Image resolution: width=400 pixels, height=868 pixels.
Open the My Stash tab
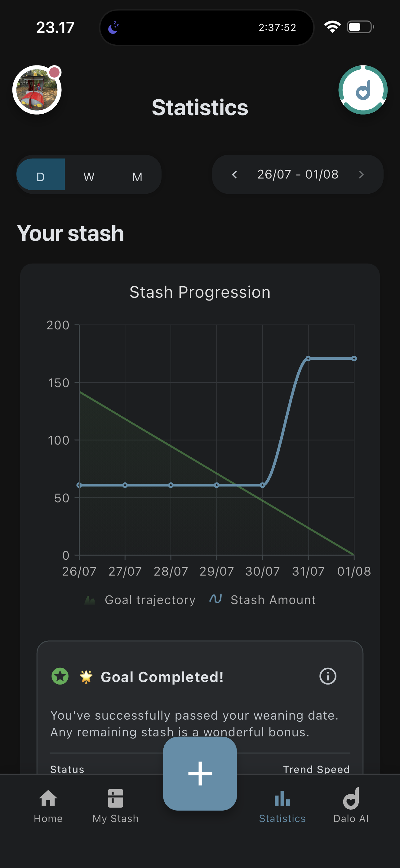coord(115,806)
